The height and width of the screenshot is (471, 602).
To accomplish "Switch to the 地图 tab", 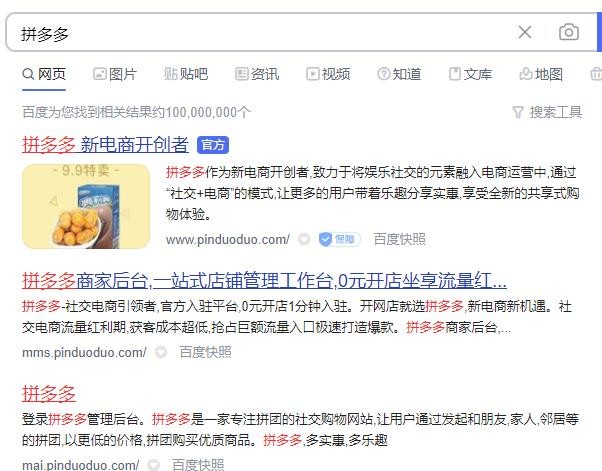I will (x=541, y=74).
